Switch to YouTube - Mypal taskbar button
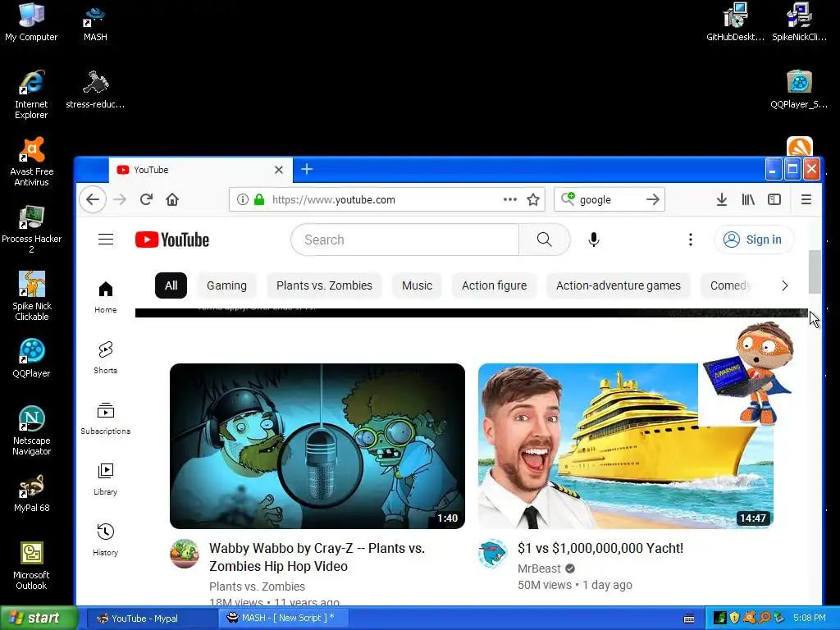 [151, 619]
